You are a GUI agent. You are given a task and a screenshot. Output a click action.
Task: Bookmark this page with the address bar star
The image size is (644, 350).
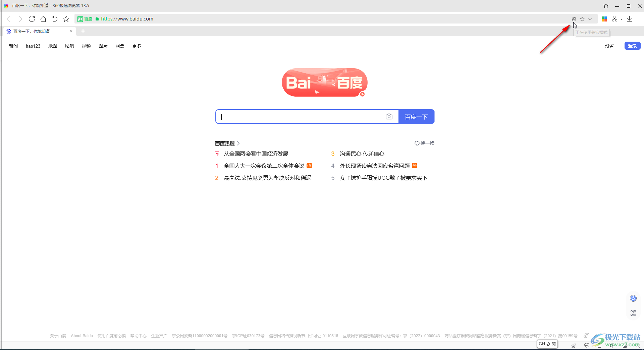[x=582, y=19]
